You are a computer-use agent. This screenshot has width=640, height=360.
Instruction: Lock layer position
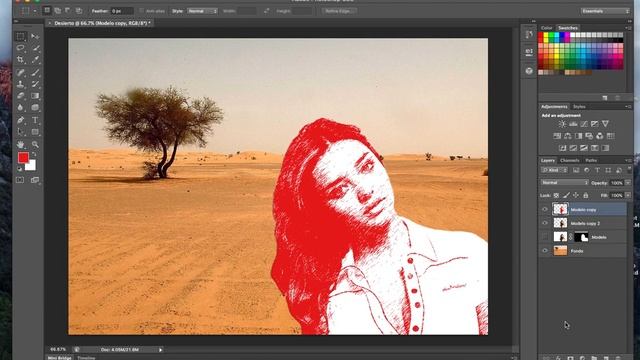click(576, 196)
